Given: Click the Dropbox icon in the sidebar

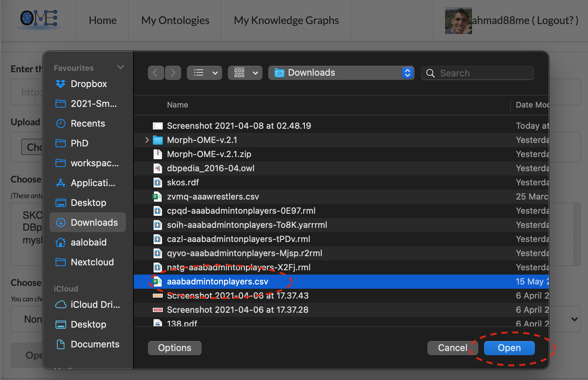Looking at the screenshot, I should click(61, 84).
